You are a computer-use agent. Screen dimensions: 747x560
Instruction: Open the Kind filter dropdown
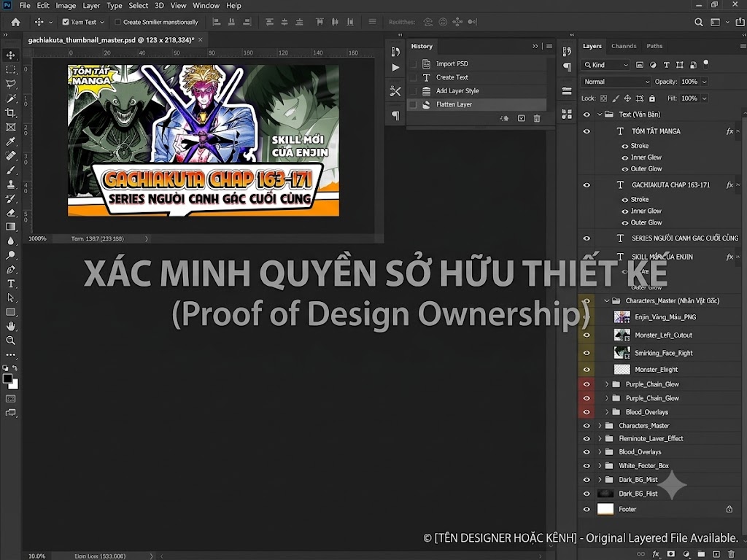pyautogui.click(x=605, y=65)
